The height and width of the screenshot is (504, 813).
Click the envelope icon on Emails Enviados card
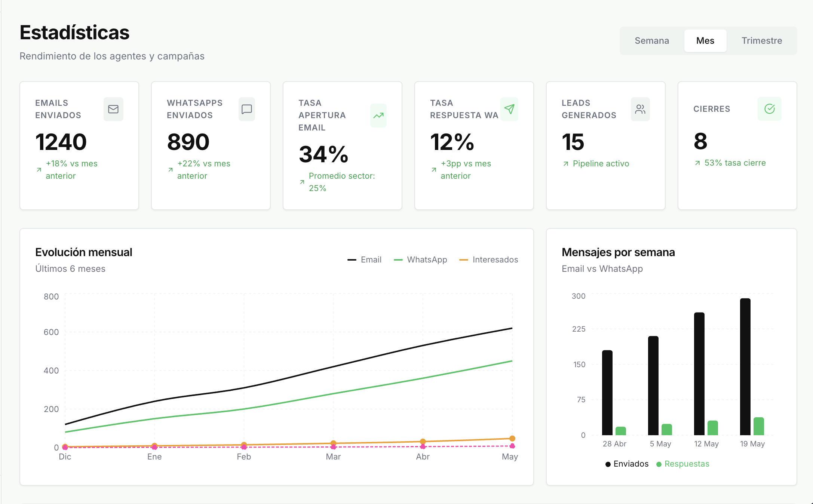(113, 109)
